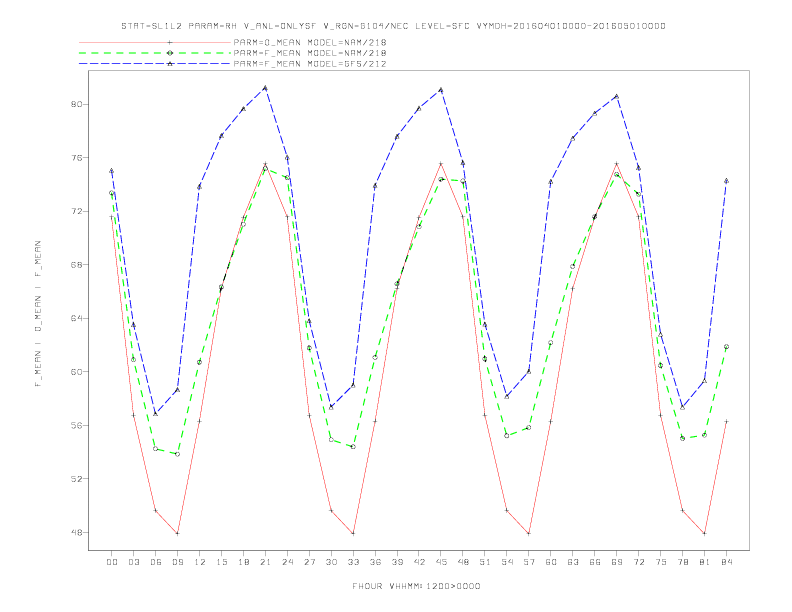The width and height of the screenshot is (792, 612).
Task: Select green legend entry PARM=F_MEAN MODEL=NAM/218
Action: (x=310, y=53)
